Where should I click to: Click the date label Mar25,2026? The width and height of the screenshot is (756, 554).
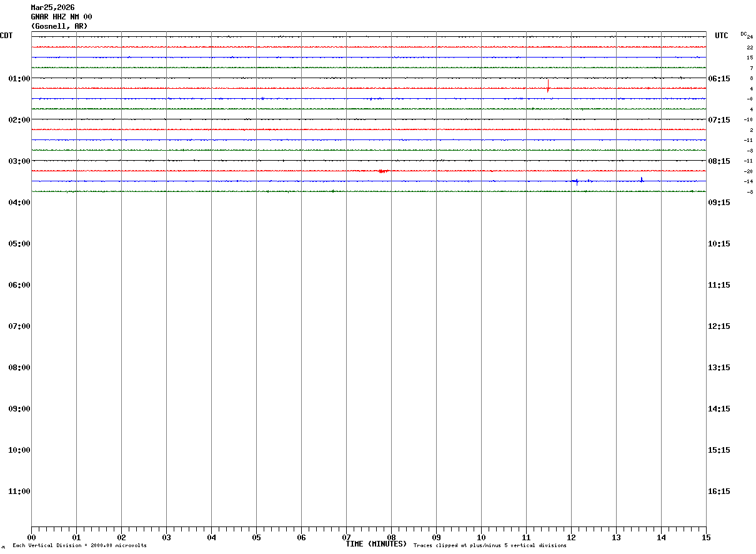coord(52,8)
